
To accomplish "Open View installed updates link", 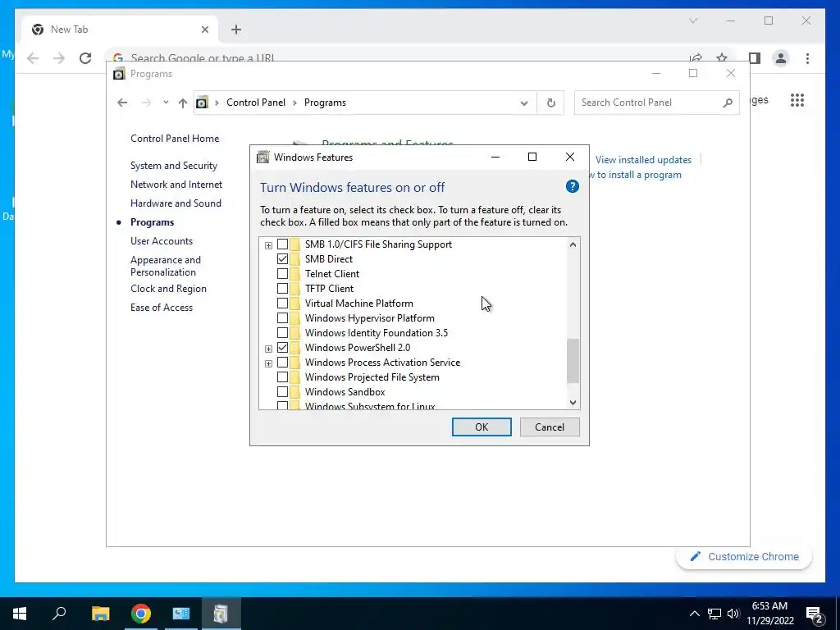I will click(643, 160).
